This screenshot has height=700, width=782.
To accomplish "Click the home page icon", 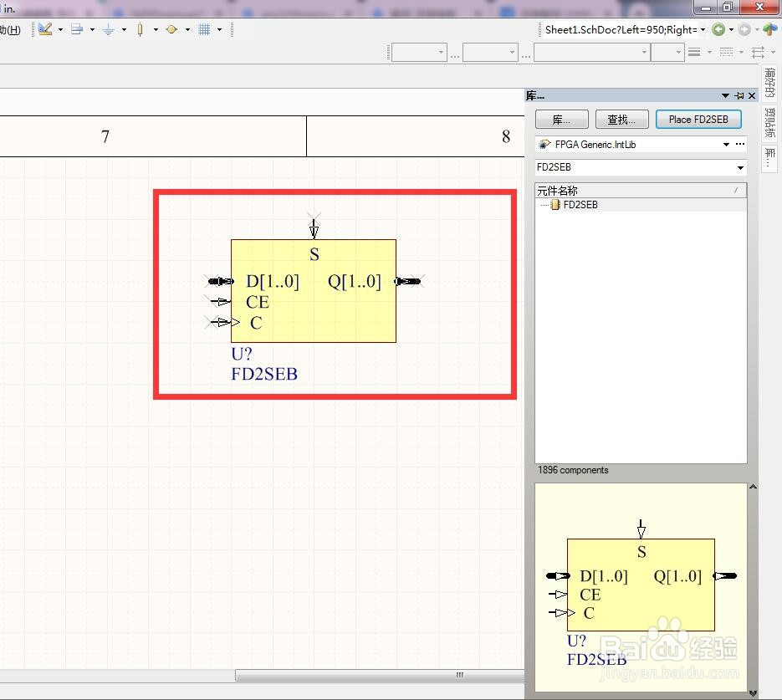I will (x=770, y=30).
